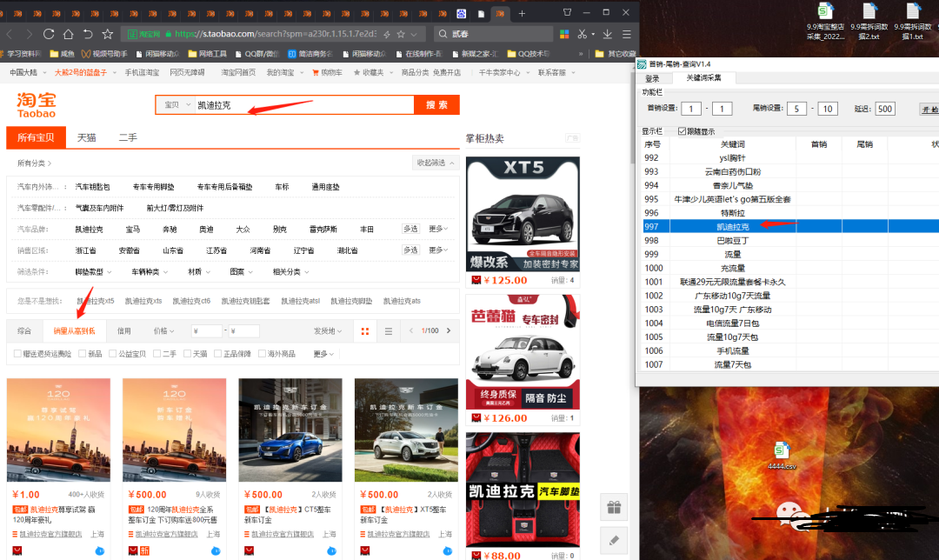The height and width of the screenshot is (560, 939).
Task: Expand the 价格 sort dropdown
Action: tap(163, 330)
